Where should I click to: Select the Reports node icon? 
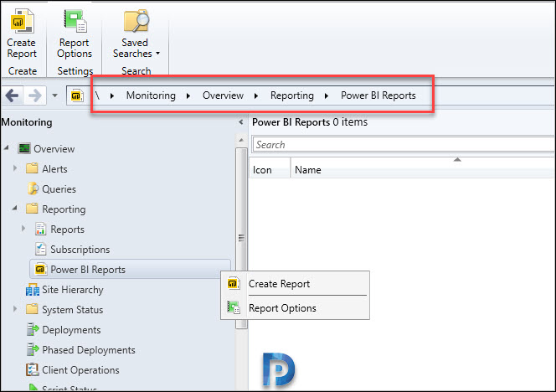click(40, 230)
